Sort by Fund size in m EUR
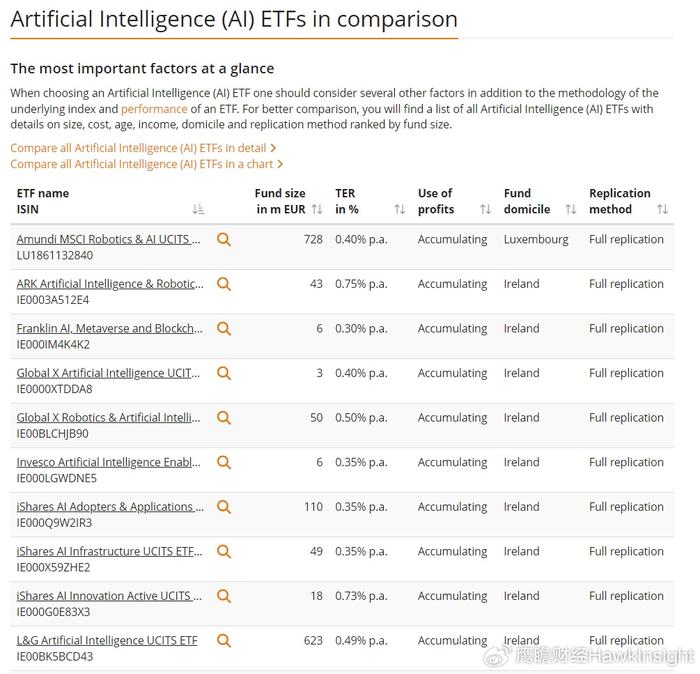 coord(317,209)
